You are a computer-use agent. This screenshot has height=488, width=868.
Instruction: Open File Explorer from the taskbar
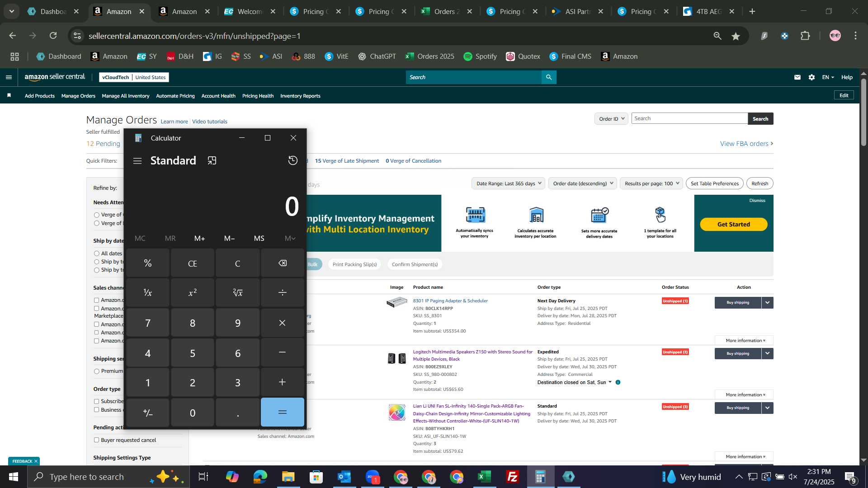pos(288,477)
